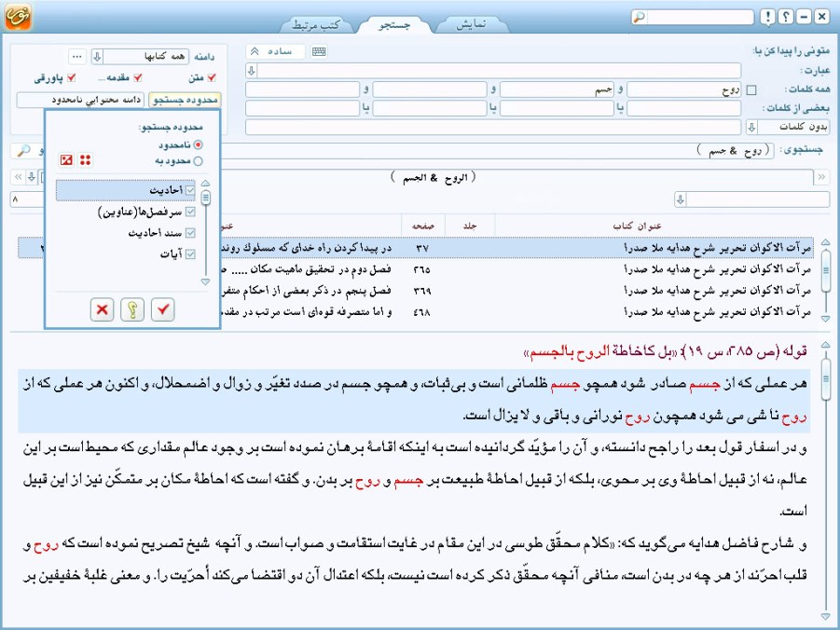Click the همه کلمات field containing روح
The height and width of the screenshot is (630, 840).
pos(684,90)
